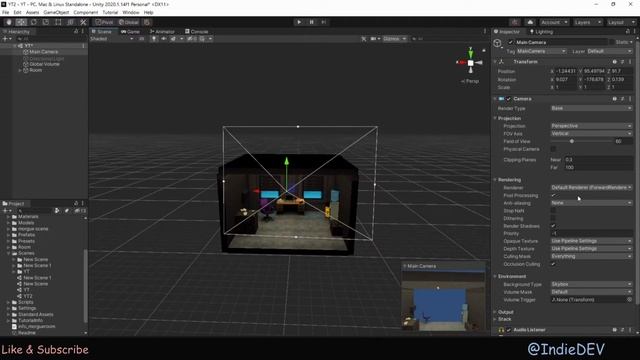The height and width of the screenshot is (360, 640).
Task: Pick object for Volume Trigger field
Action: (629, 300)
